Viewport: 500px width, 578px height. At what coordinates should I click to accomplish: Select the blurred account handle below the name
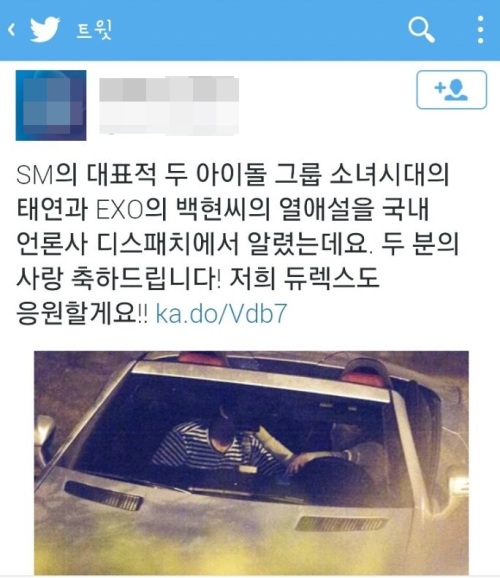tap(169, 119)
